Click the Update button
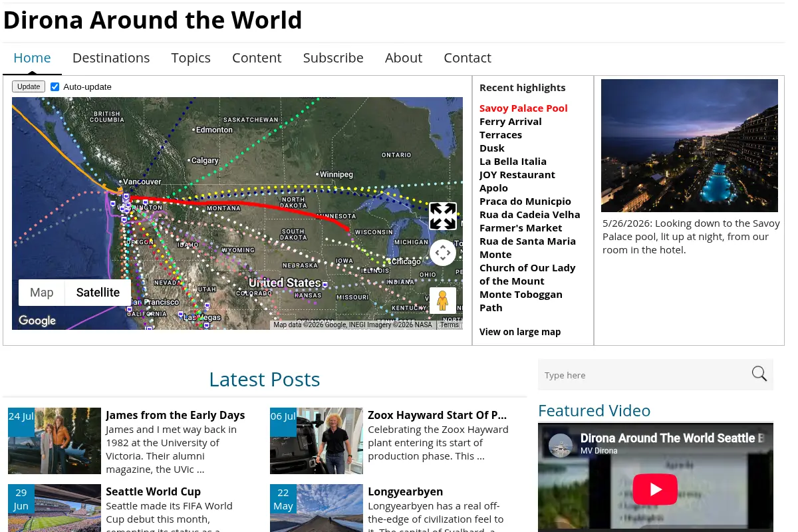Viewport: 798px width, 532px height. pyautogui.click(x=29, y=86)
